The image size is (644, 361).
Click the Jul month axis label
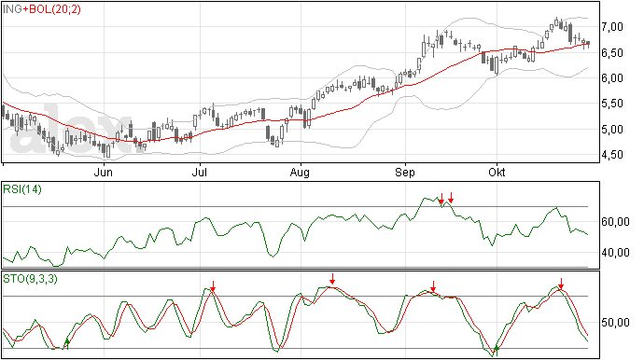coord(199,173)
